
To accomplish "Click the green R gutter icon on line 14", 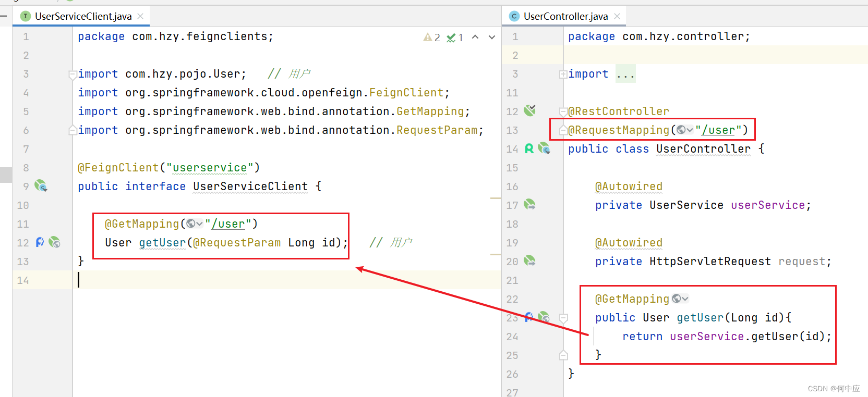I will (529, 148).
